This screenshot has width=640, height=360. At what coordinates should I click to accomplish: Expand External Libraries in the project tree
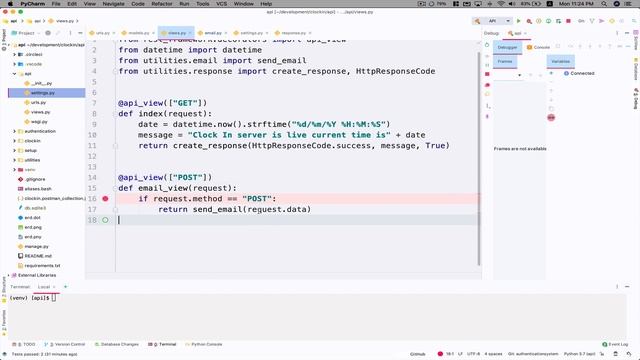click(x=9, y=275)
